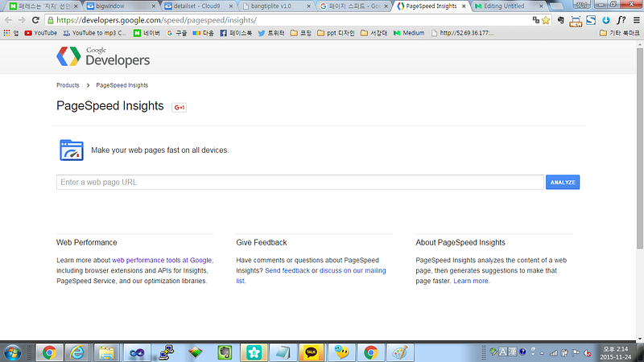This screenshot has height=362, width=644.
Task: Open the screenshot extension with NEW badge
Action: click(576, 21)
